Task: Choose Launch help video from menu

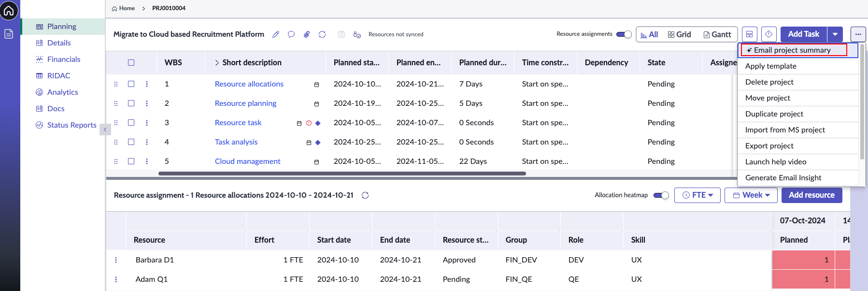Action: tap(798, 162)
